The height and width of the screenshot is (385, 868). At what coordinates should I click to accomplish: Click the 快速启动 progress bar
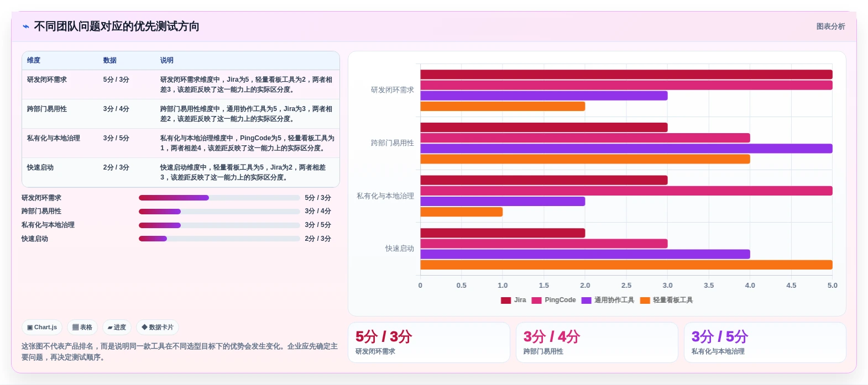219,239
